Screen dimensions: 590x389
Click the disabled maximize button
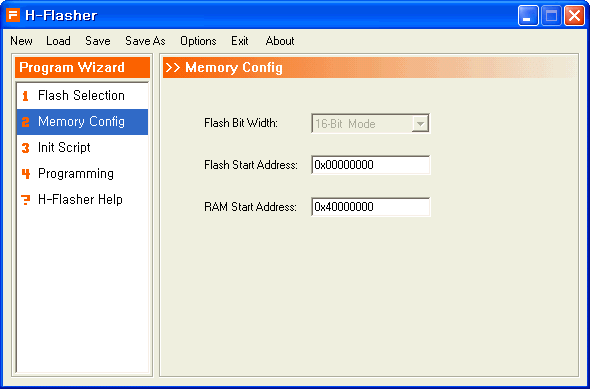[x=551, y=16]
